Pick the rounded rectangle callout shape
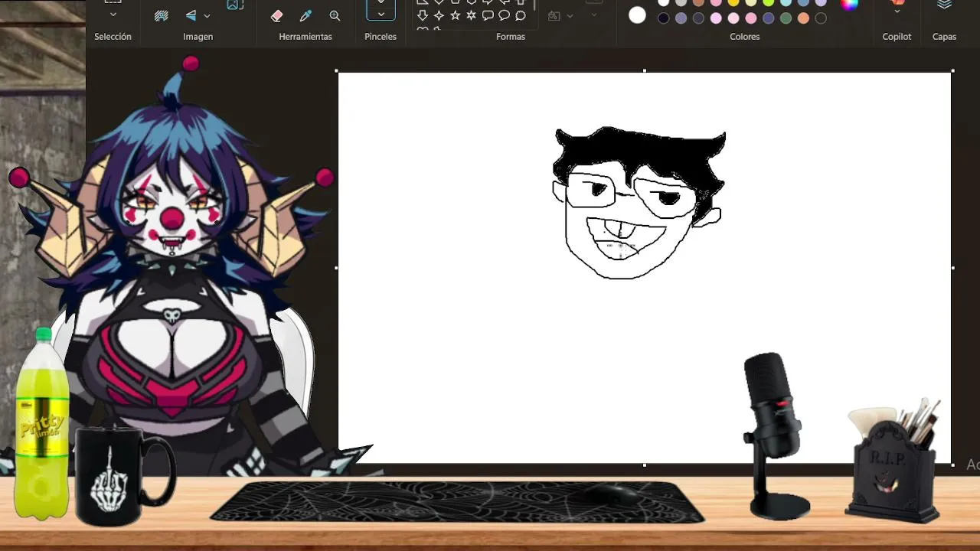Screen dimensions: 980x551 click(488, 15)
